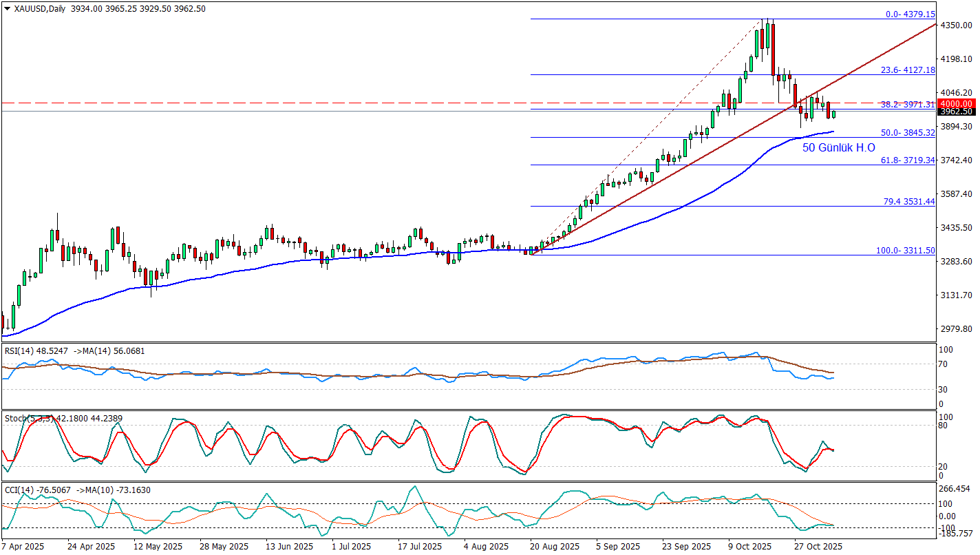
Task: Click 3283.60 on the price scale
Action: point(957,262)
